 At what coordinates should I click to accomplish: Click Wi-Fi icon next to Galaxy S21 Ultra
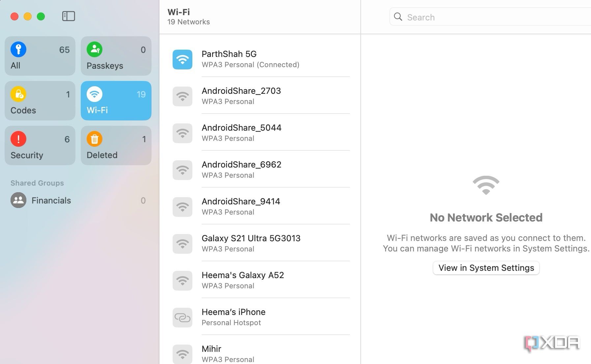click(x=183, y=244)
